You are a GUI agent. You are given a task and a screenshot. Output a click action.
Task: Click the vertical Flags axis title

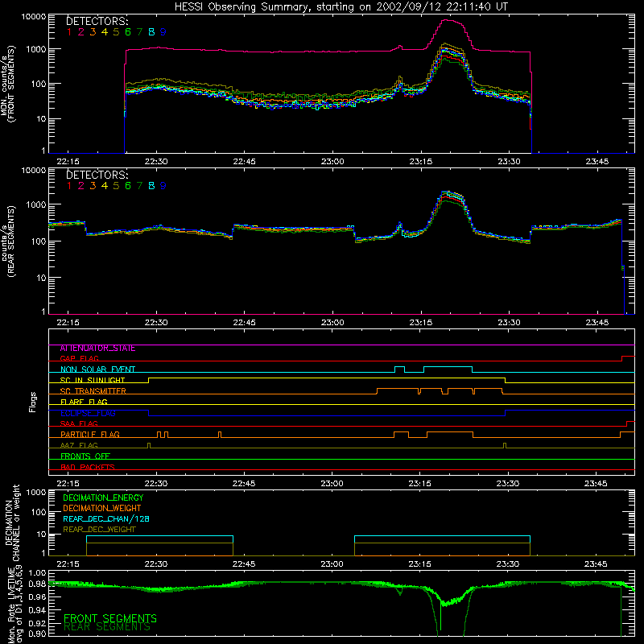33,402
